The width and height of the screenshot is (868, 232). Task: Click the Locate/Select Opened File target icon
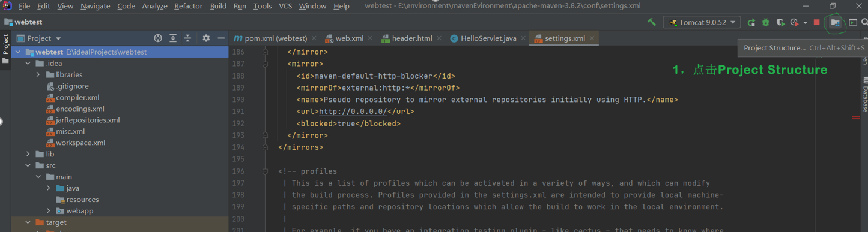[x=158, y=38]
